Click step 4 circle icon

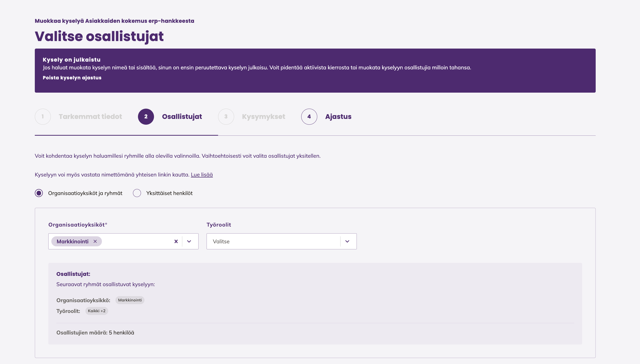[x=309, y=117]
